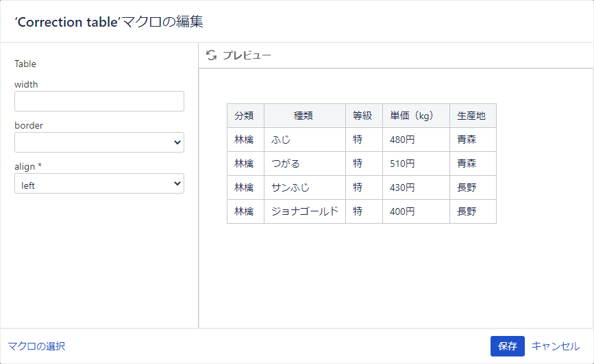The height and width of the screenshot is (364, 594).
Task: Select the 510円 price cell
Action: [x=402, y=164]
